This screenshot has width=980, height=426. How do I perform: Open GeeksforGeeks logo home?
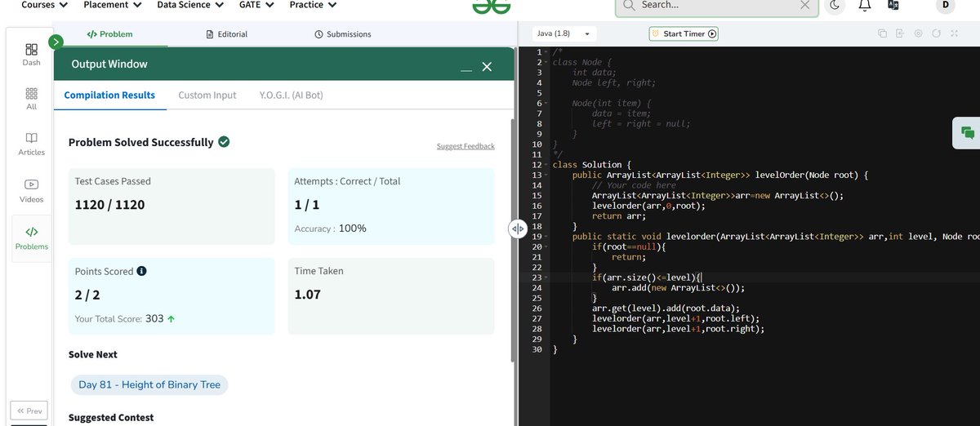pos(491,6)
